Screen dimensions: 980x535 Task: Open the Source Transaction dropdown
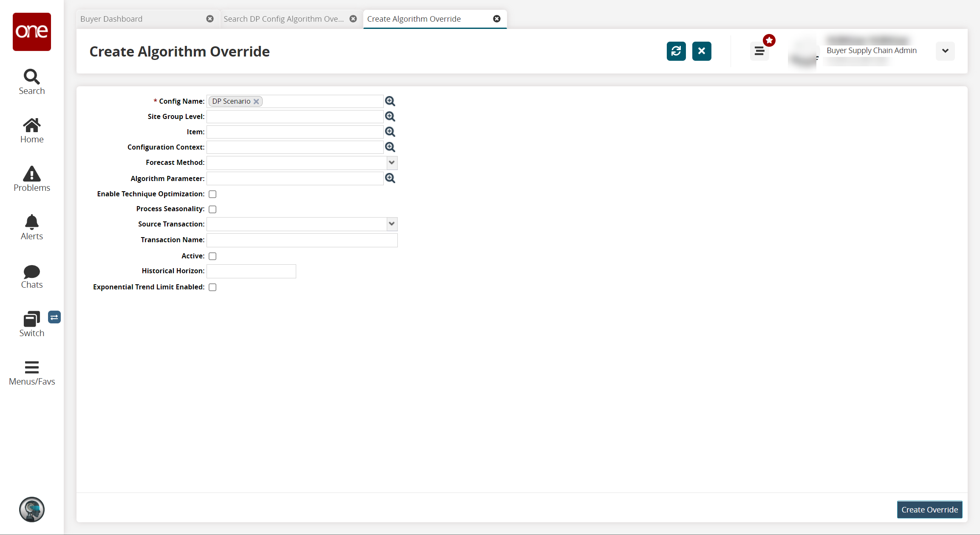click(x=391, y=224)
